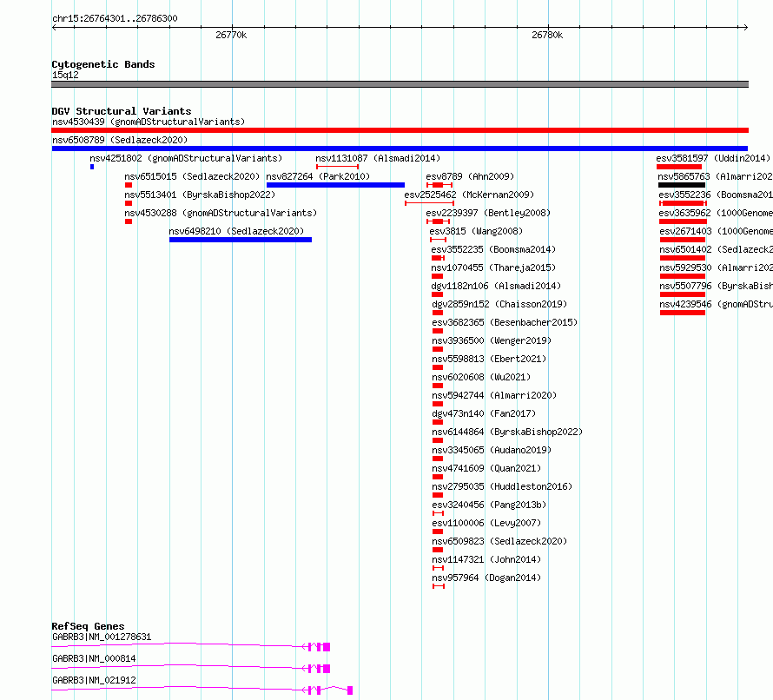
Task: Click the 15q12 band name label
Action: click(65, 75)
